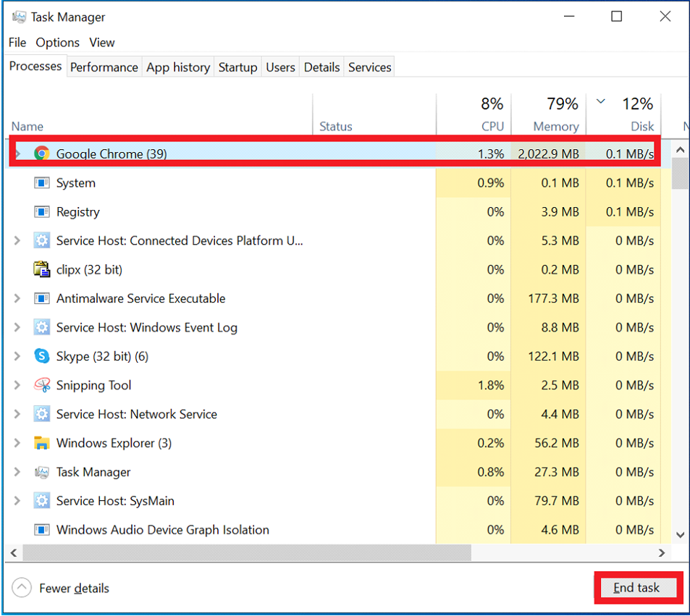
Task: Switch to the Performance tab
Action: click(104, 67)
